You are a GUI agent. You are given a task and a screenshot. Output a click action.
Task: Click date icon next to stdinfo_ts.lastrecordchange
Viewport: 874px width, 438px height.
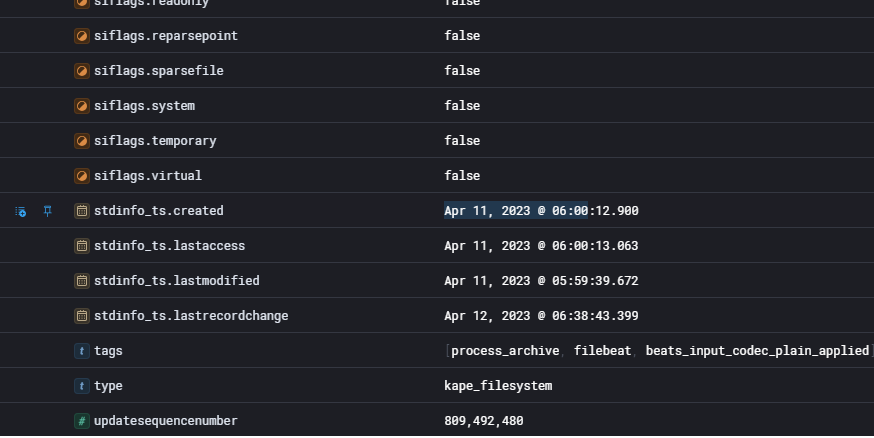point(82,316)
